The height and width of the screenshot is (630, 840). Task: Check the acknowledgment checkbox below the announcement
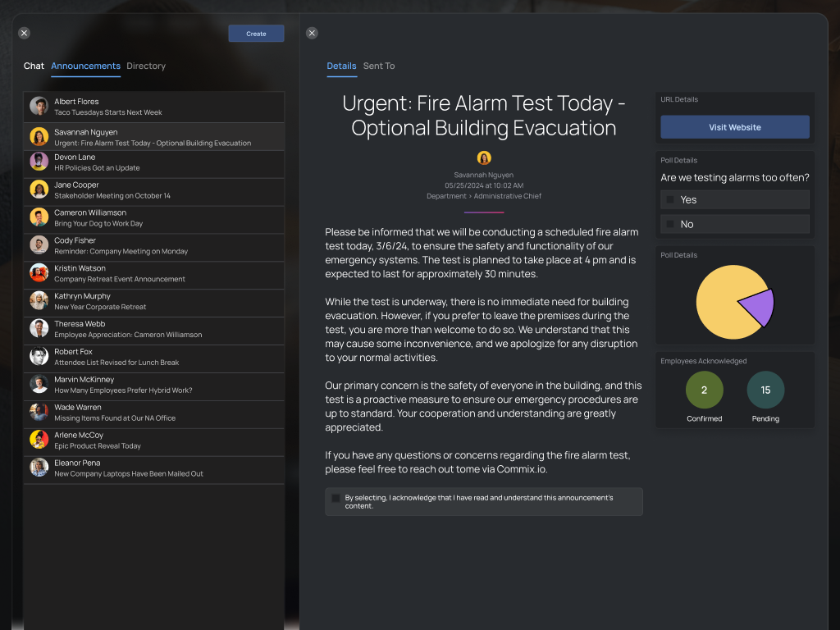coord(335,498)
